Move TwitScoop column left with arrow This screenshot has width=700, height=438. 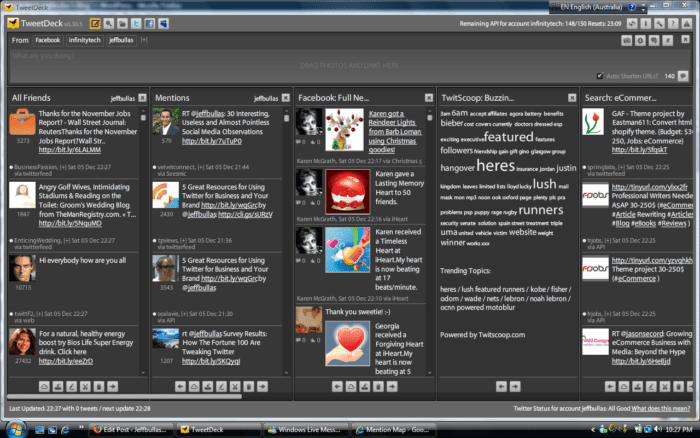(501, 386)
